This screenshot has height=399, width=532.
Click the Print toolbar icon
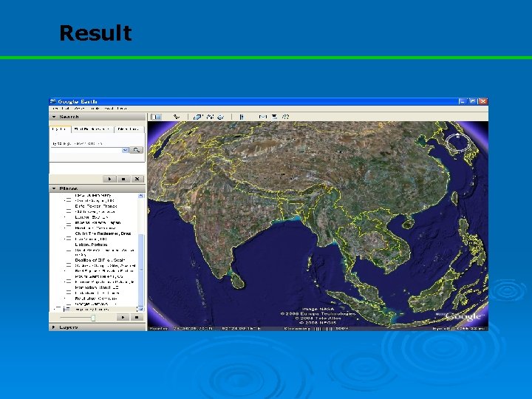[274, 117]
